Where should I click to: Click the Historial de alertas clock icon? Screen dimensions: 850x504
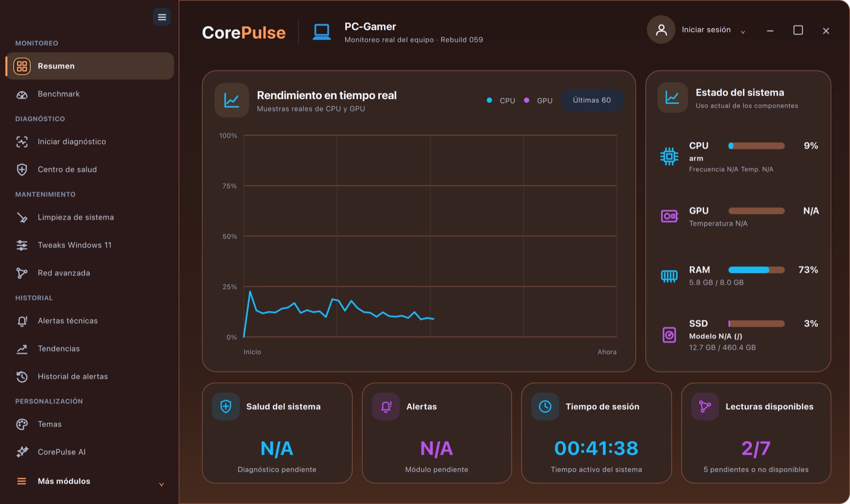click(22, 377)
